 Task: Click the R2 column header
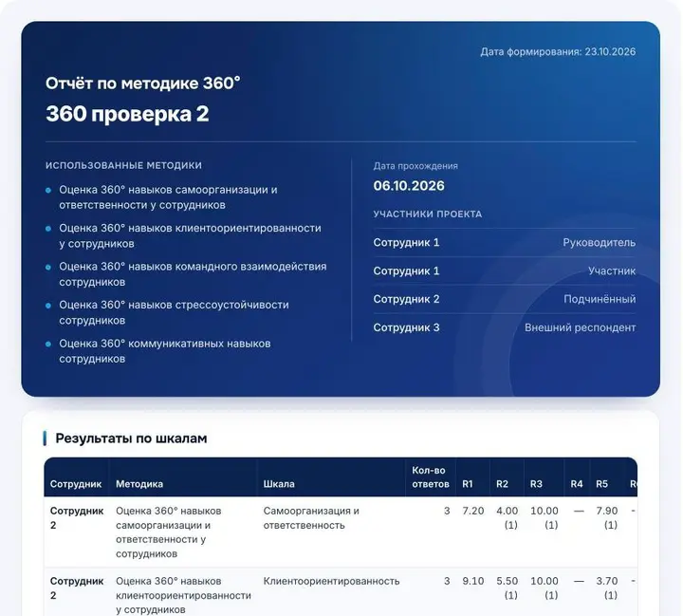click(502, 484)
